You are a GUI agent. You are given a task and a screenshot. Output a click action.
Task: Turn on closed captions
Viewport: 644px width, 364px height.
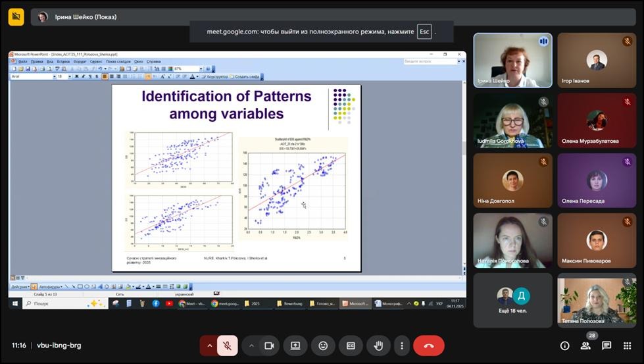(351, 346)
